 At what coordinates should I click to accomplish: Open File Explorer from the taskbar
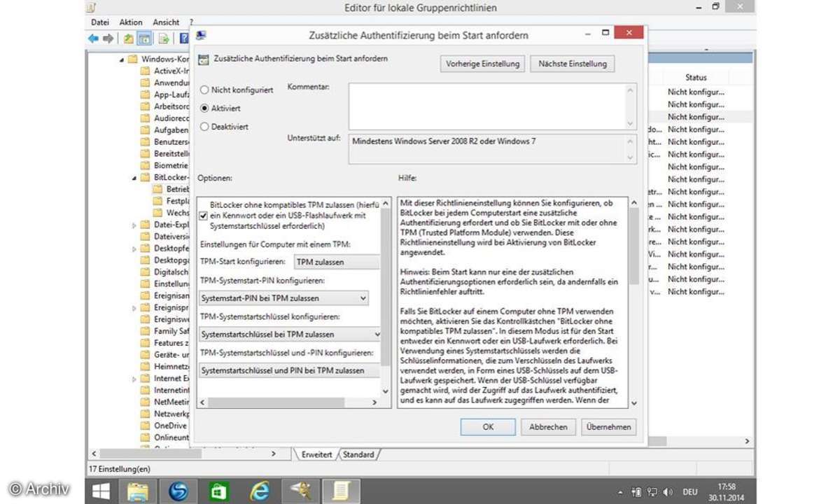(138, 491)
